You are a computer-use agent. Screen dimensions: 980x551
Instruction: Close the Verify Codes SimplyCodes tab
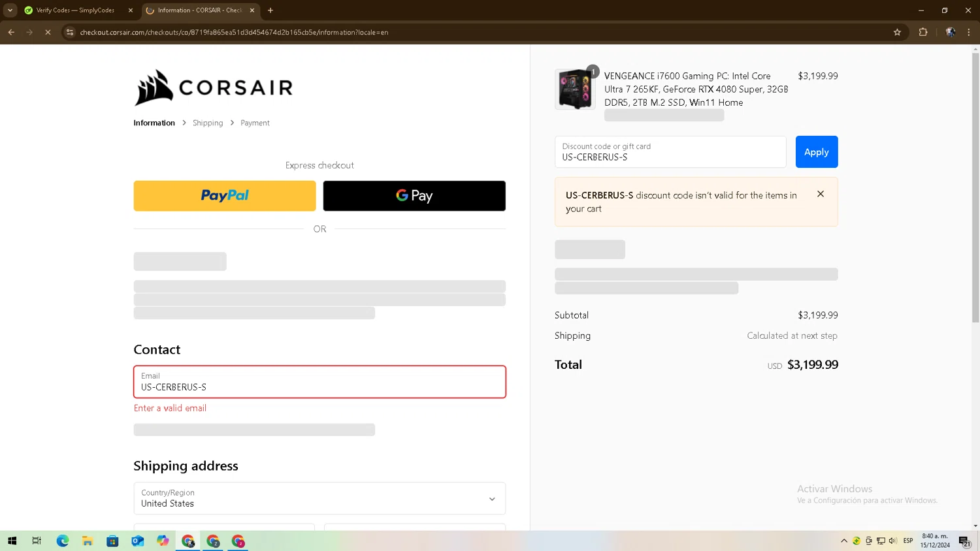coord(130,10)
